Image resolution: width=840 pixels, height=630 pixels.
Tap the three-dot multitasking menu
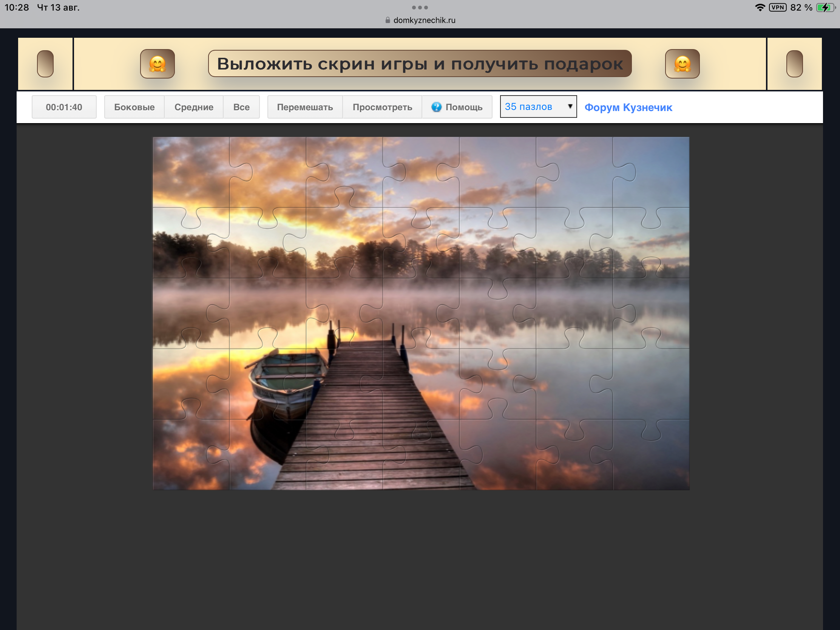click(x=420, y=7)
